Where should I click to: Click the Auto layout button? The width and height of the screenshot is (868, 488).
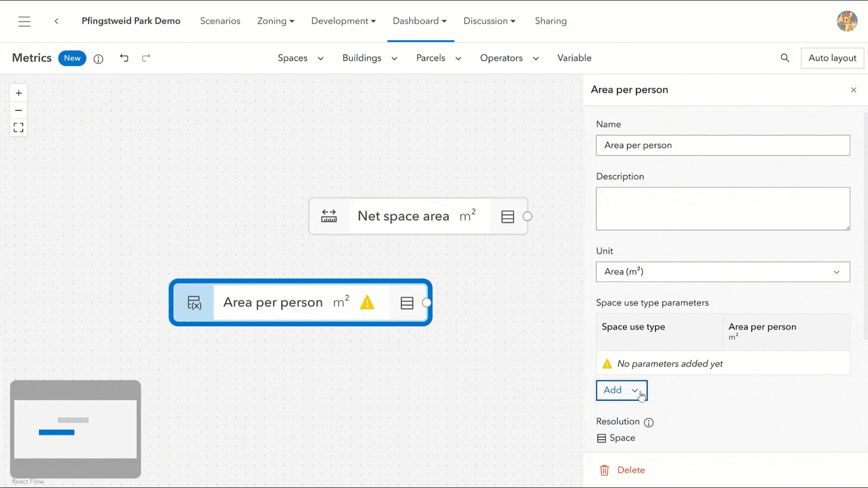pos(832,58)
